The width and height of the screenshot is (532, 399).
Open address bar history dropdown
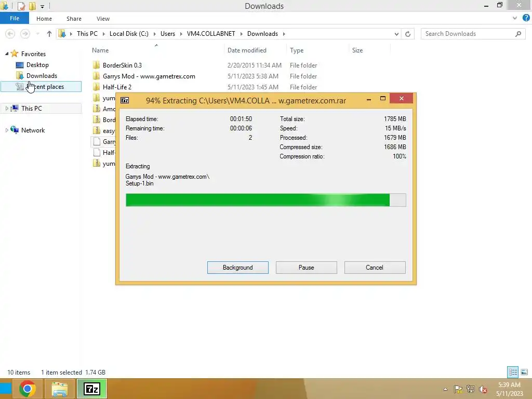[396, 34]
